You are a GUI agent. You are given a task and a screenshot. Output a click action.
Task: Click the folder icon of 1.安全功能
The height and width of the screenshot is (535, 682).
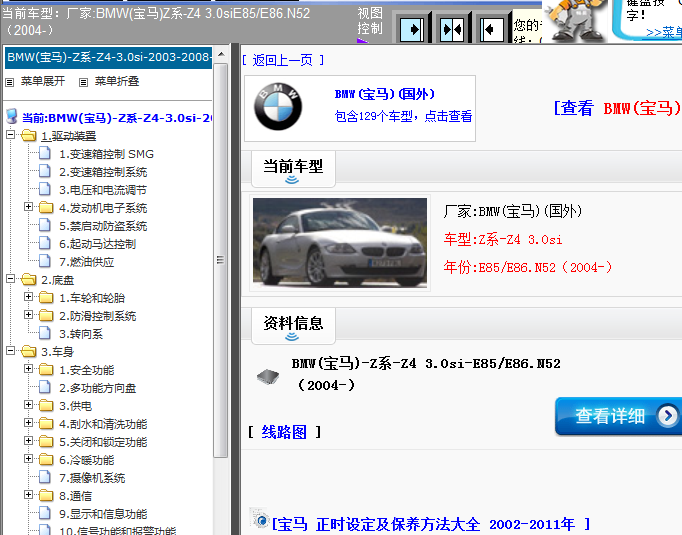[46, 370]
